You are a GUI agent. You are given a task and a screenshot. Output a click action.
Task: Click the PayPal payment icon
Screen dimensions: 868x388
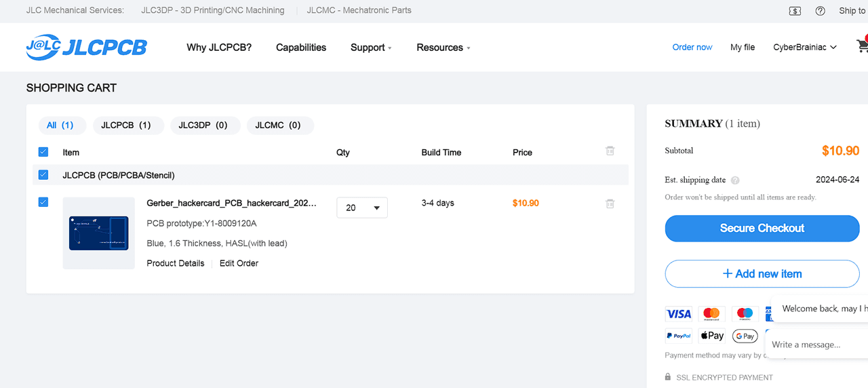(x=678, y=336)
